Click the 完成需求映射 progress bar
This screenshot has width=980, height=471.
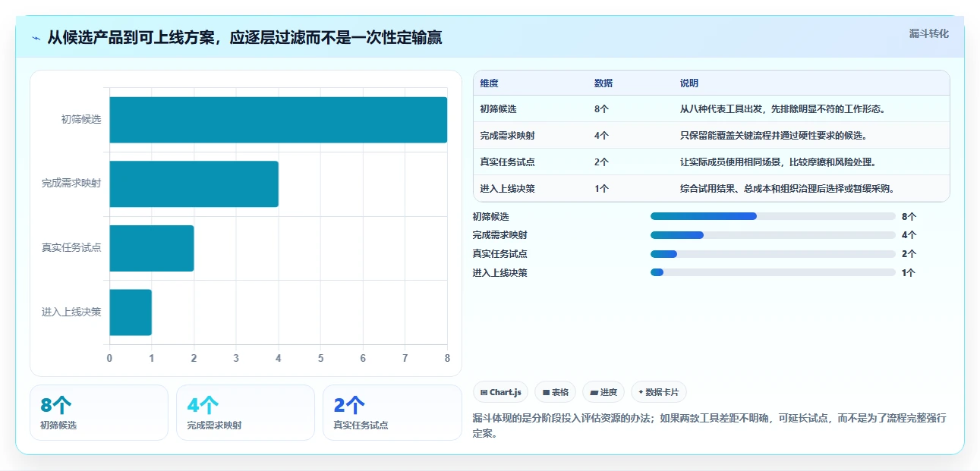[773, 235]
